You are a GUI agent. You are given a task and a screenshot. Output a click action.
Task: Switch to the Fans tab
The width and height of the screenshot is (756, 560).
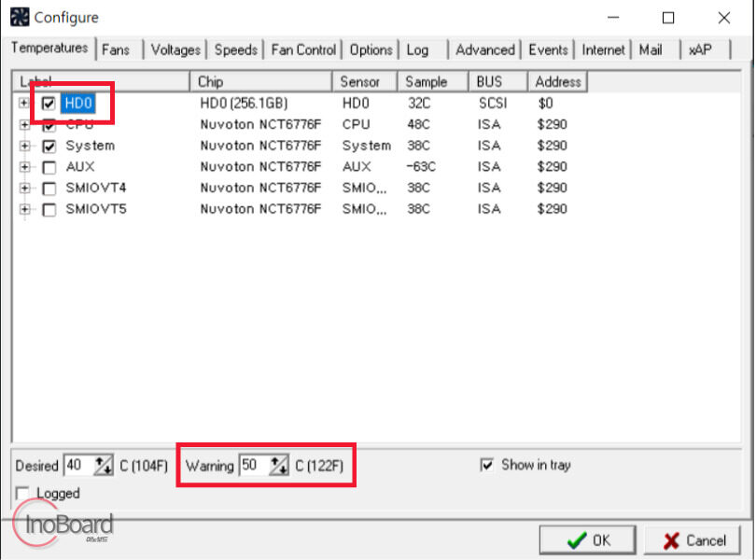119,49
